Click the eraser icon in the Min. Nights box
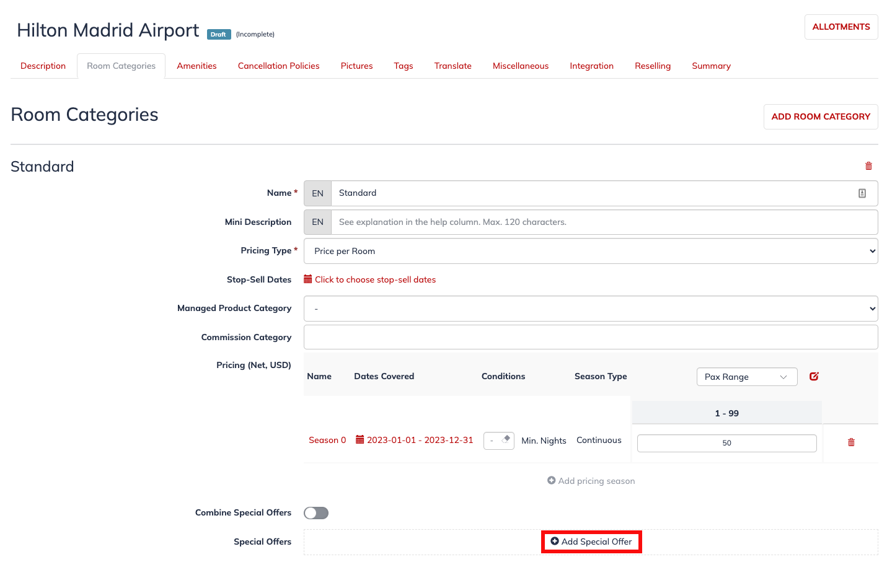The image size is (887, 588). point(506,439)
